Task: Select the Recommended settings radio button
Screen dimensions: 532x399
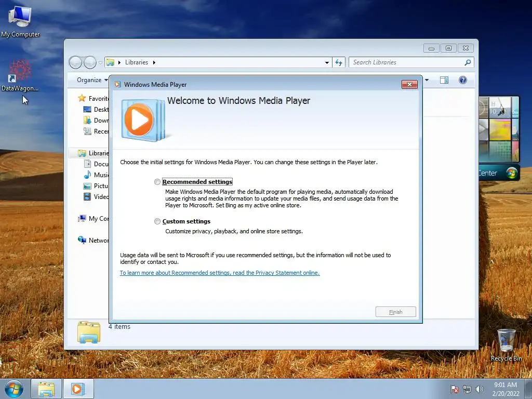Action: [157, 182]
